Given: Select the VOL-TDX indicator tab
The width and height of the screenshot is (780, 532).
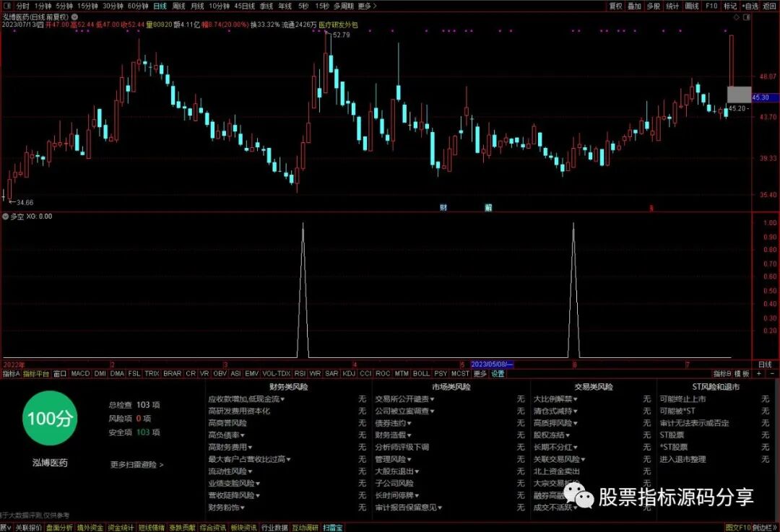Looking at the screenshot, I should pos(276,373).
